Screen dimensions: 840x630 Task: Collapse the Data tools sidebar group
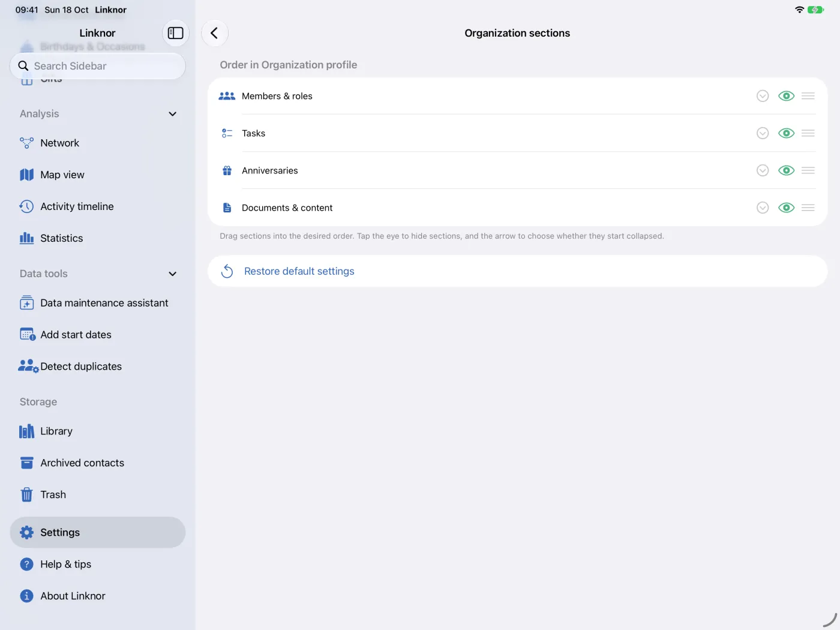(x=172, y=274)
